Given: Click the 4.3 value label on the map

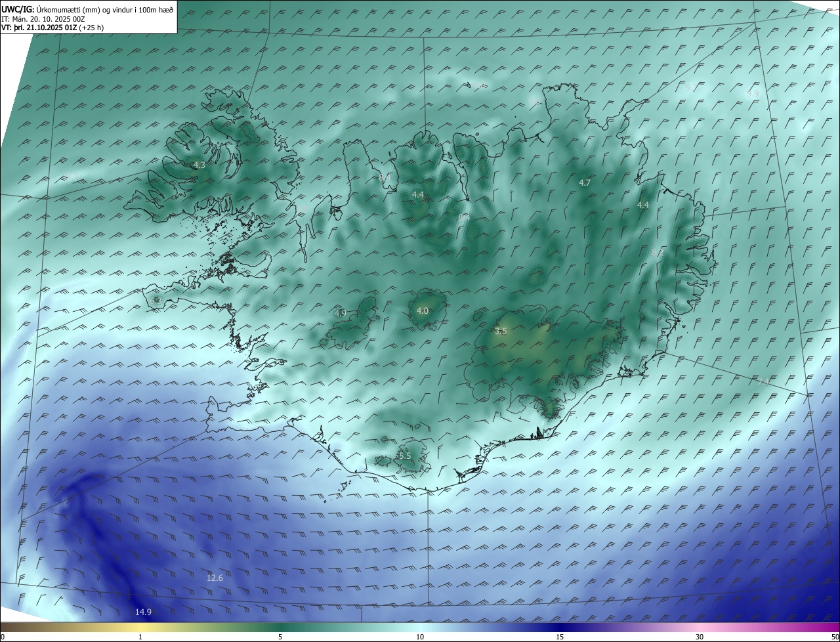Looking at the screenshot, I should pos(199,165).
